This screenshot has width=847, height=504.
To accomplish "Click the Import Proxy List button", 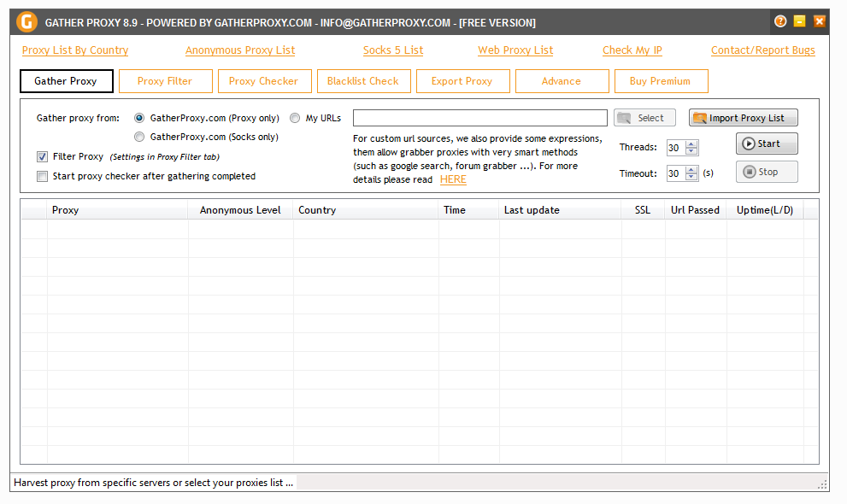I will (744, 118).
